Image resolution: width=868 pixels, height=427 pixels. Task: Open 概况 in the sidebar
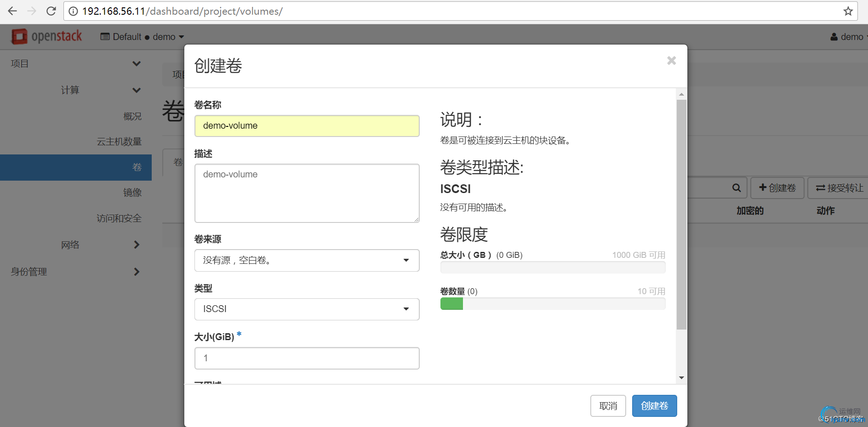(x=132, y=116)
